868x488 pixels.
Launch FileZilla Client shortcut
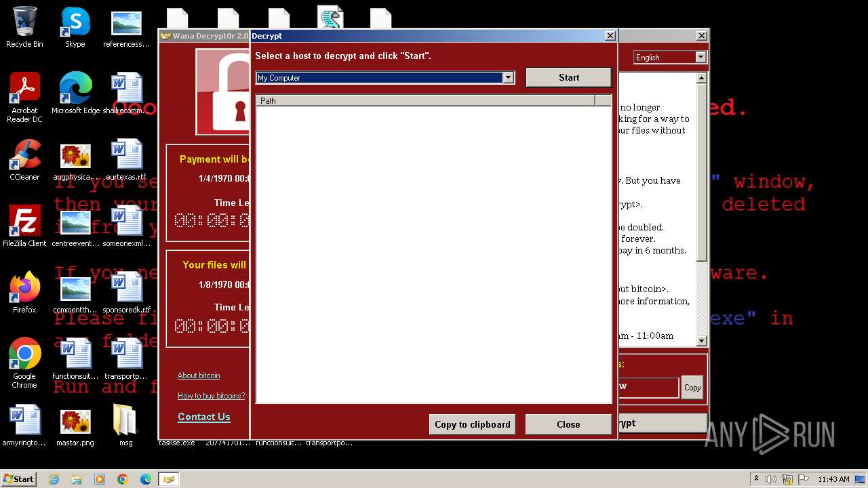tap(24, 226)
